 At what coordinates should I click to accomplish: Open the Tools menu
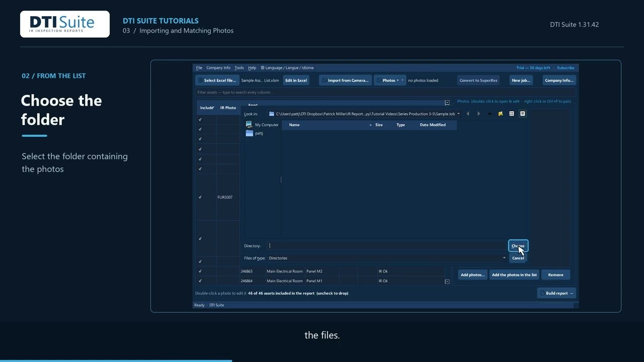point(239,68)
